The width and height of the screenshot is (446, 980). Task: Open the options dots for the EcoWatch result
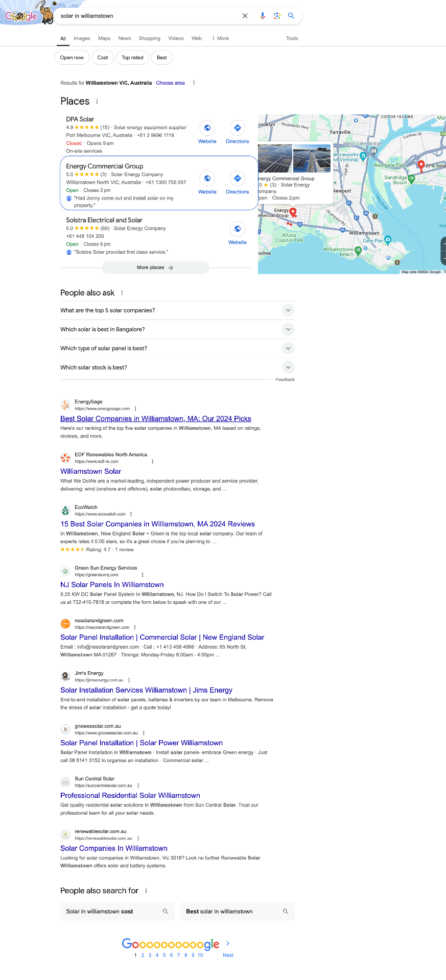click(x=131, y=514)
